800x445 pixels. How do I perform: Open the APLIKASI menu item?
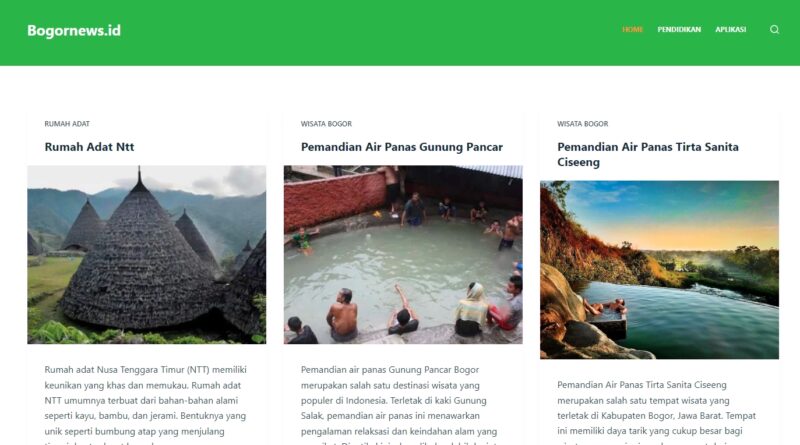(730, 30)
